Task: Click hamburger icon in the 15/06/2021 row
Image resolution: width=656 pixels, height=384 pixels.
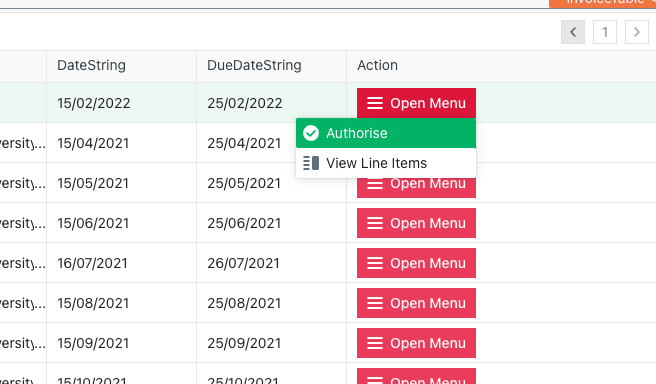Action: click(375, 223)
